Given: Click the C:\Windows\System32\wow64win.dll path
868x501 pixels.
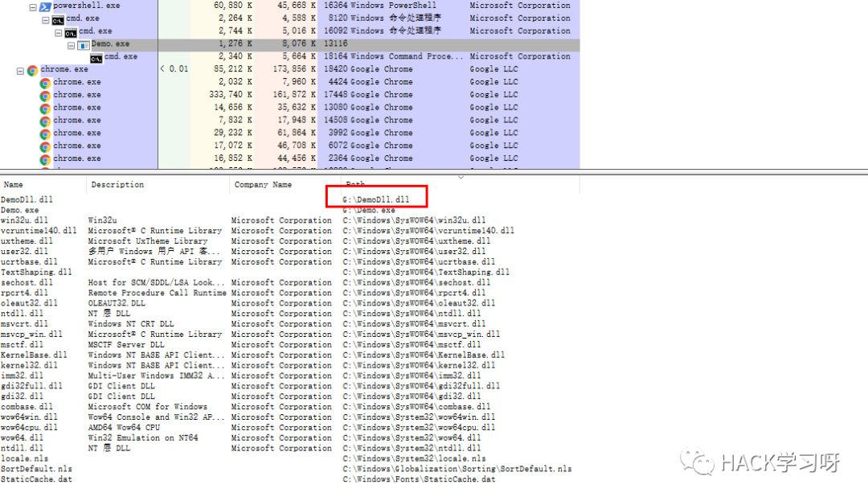Looking at the screenshot, I should (x=419, y=417).
